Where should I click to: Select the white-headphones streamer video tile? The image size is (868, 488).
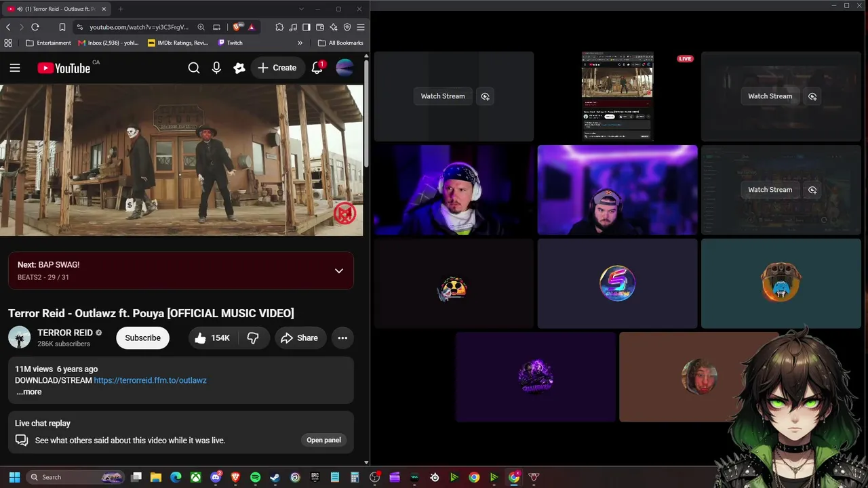tap(454, 190)
